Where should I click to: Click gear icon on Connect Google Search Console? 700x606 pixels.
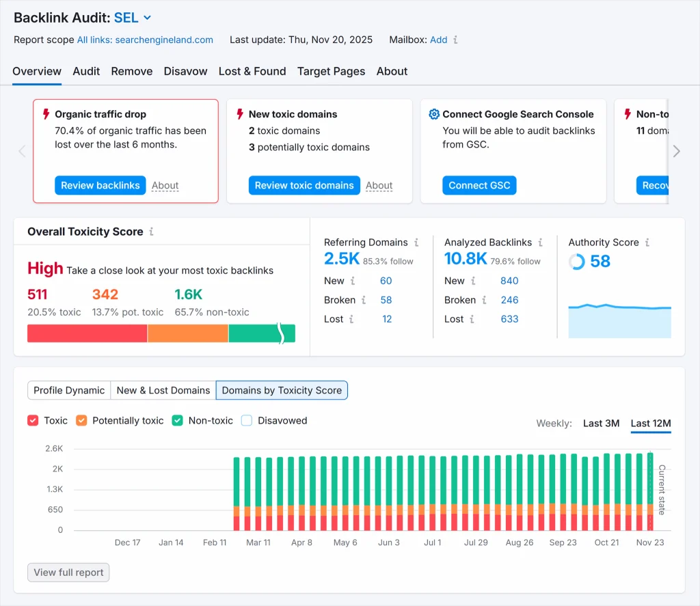click(x=433, y=114)
